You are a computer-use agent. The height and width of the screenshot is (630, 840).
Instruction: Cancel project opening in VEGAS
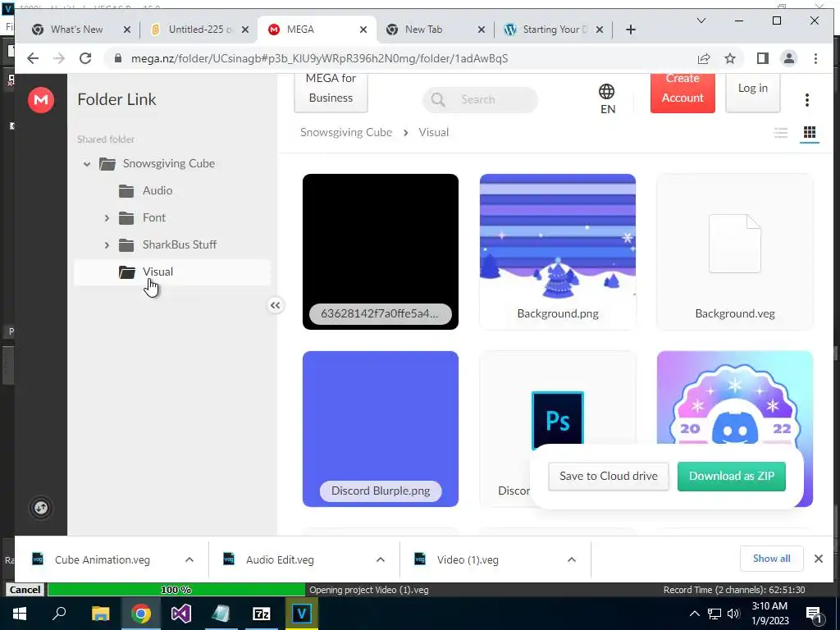coord(25,589)
